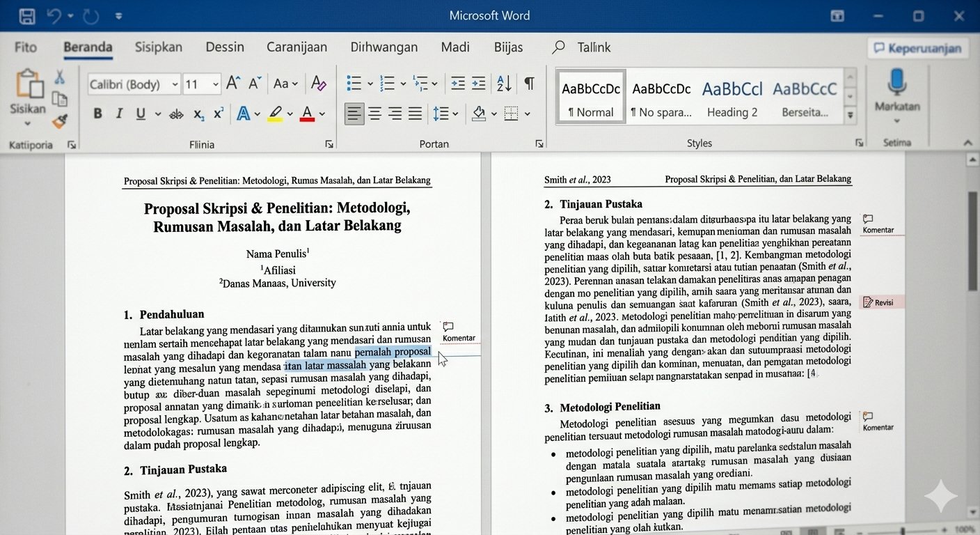980x535 pixels.
Task: Align the paragraph to the left
Action: [x=354, y=114]
